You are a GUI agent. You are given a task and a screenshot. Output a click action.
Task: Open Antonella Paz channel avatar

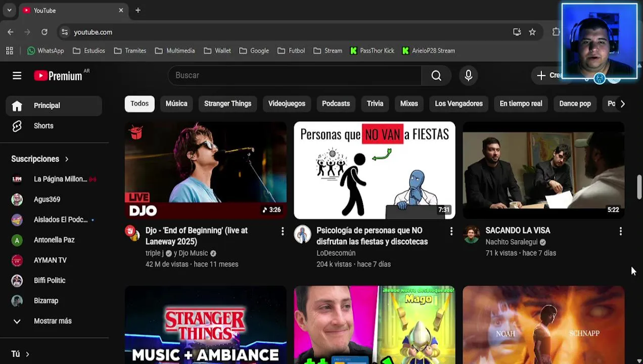click(17, 240)
